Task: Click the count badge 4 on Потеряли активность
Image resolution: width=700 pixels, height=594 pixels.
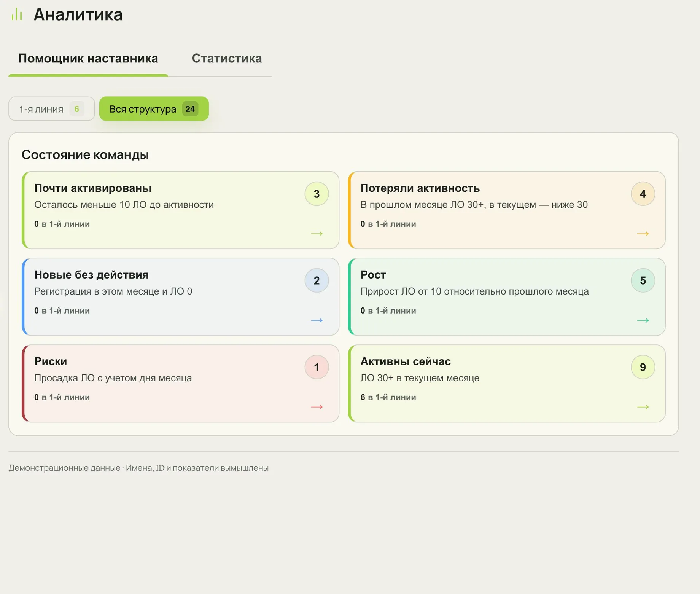Action: [643, 194]
